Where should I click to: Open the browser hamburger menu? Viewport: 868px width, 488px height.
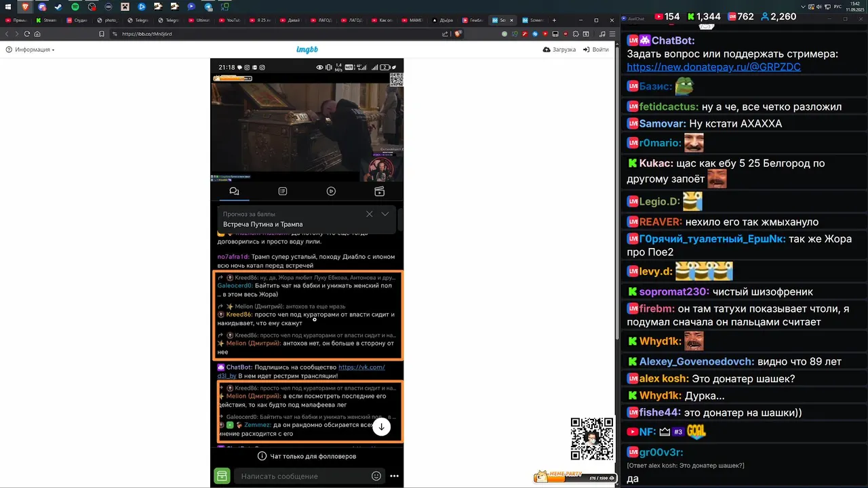[x=612, y=34]
